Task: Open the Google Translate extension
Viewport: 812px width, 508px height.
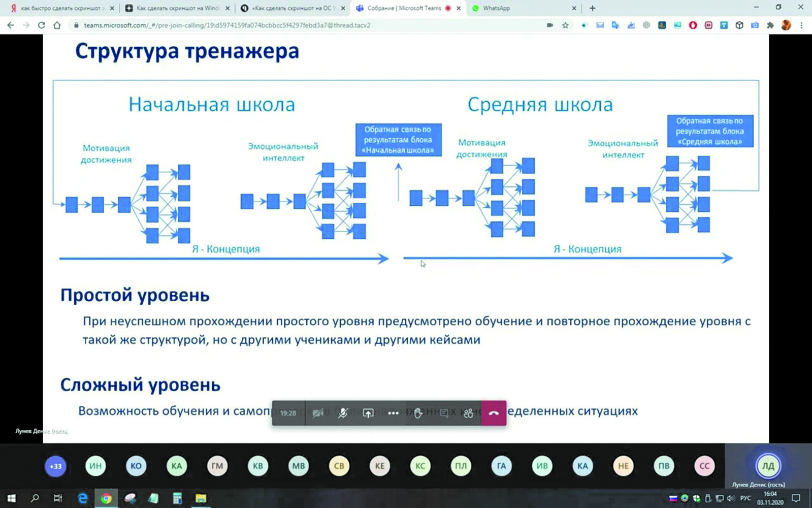Action: pos(615,25)
